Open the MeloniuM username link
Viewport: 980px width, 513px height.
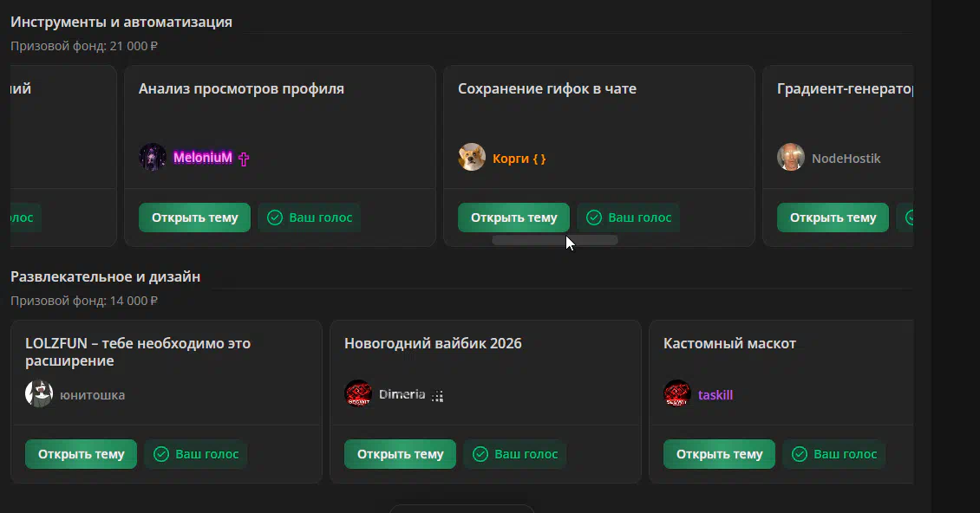[x=203, y=158]
